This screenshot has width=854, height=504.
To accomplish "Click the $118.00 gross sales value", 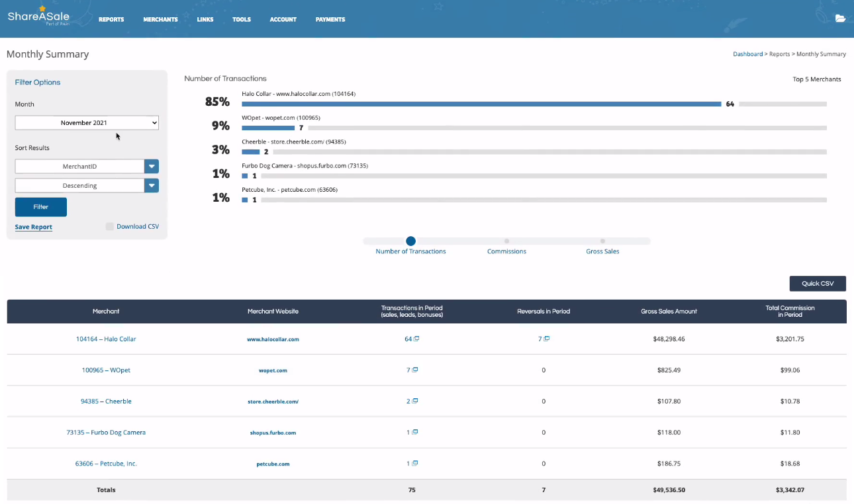I will pos(669,432).
